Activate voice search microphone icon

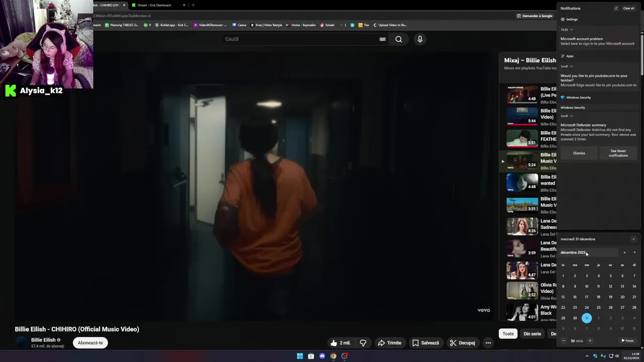click(x=420, y=39)
